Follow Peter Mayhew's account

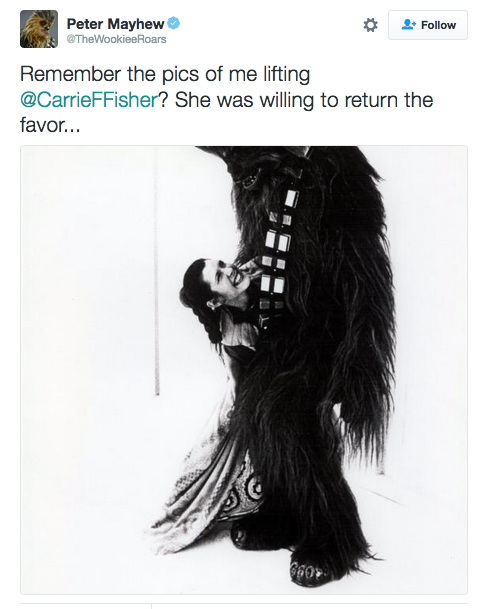[428, 25]
